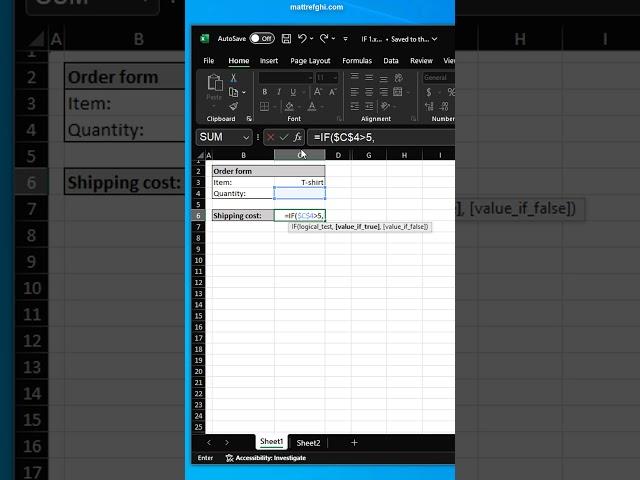This screenshot has height=480, width=640.
Task: Toggle Underline formatting
Action: (293, 92)
